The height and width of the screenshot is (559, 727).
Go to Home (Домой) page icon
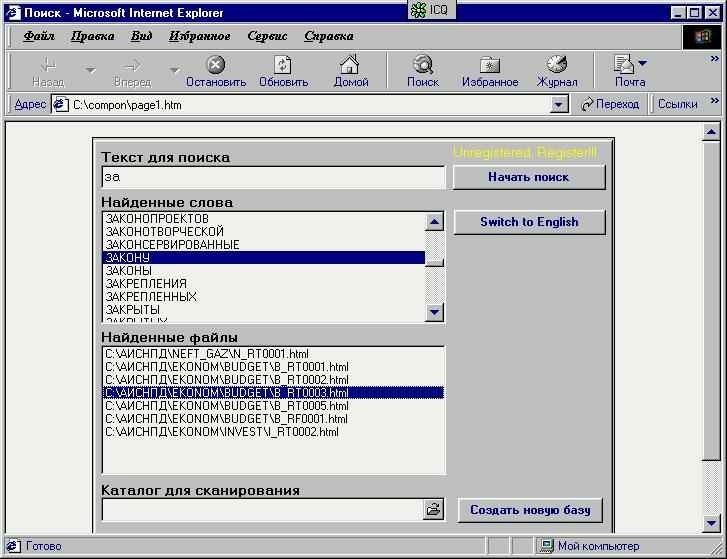350,66
